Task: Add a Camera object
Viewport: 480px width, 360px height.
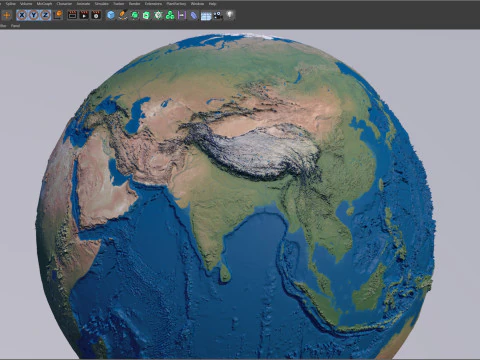Action: pyautogui.click(x=218, y=15)
